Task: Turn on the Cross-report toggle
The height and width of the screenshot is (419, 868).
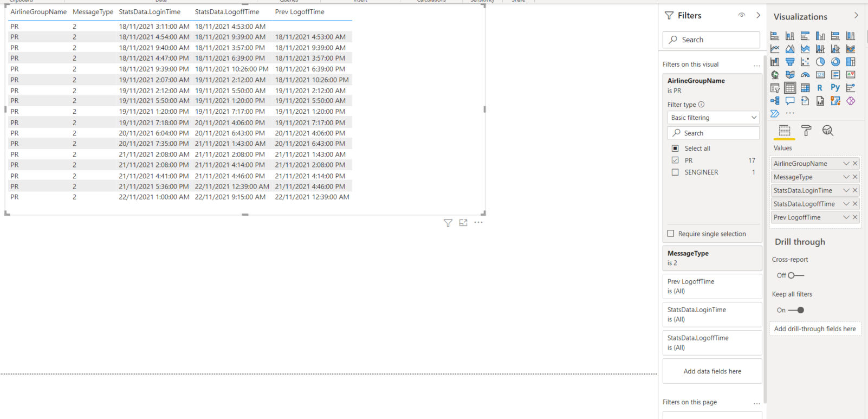Action: [x=795, y=275]
